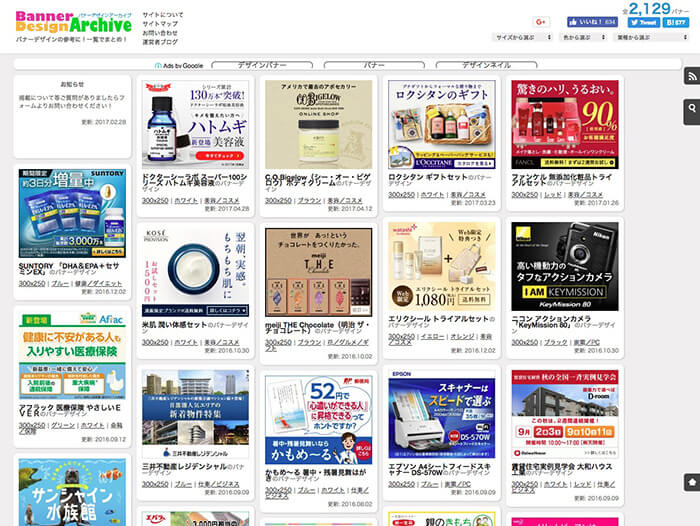Open the 大和ハウス D-room banner image
The image size is (700, 526).
pos(565,414)
